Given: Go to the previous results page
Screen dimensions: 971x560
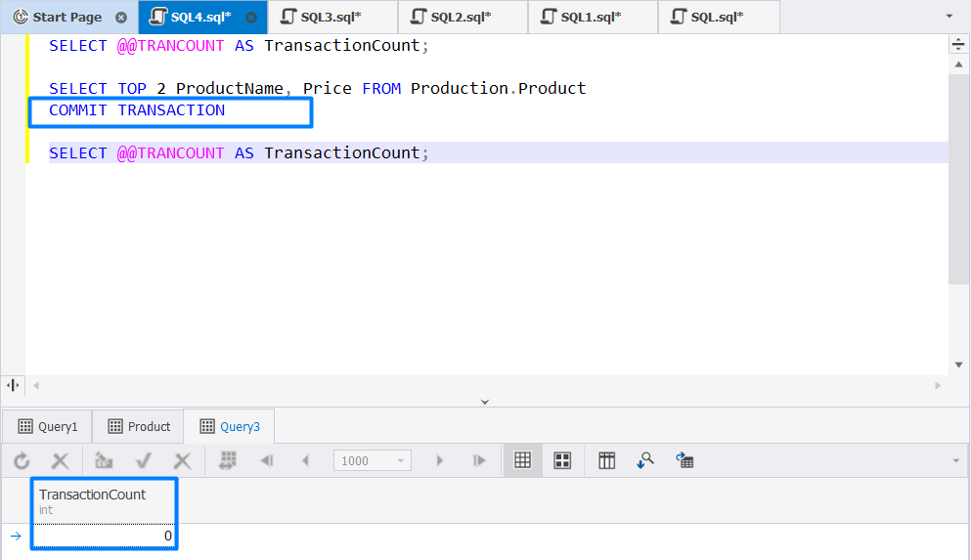Looking at the screenshot, I should 305,461.
